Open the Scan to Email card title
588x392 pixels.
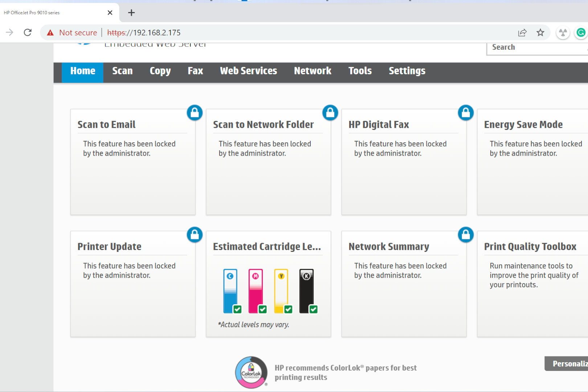(x=106, y=125)
